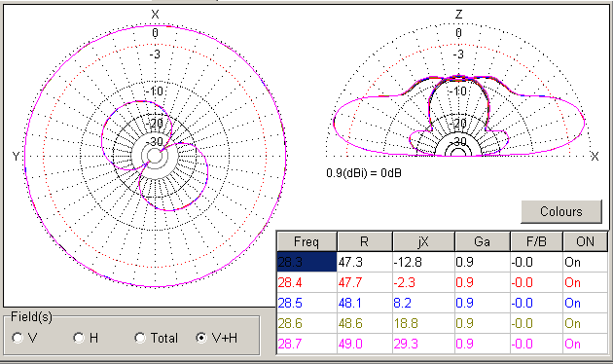This screenshot has width=613, height=364.
Task: Click the R value 48.6
Action: 365,323
